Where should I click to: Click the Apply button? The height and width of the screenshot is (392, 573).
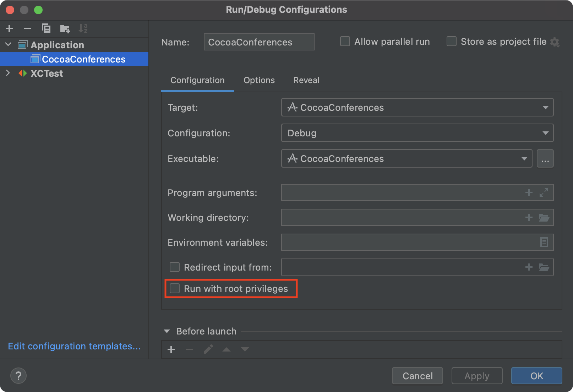tap(477, 376)
